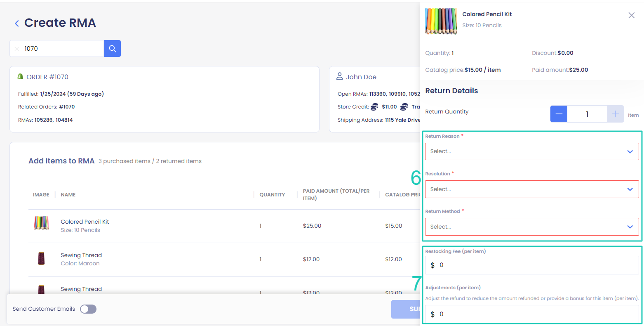Select the Colored Pencil Kit item name

click(x=85, y=222)
